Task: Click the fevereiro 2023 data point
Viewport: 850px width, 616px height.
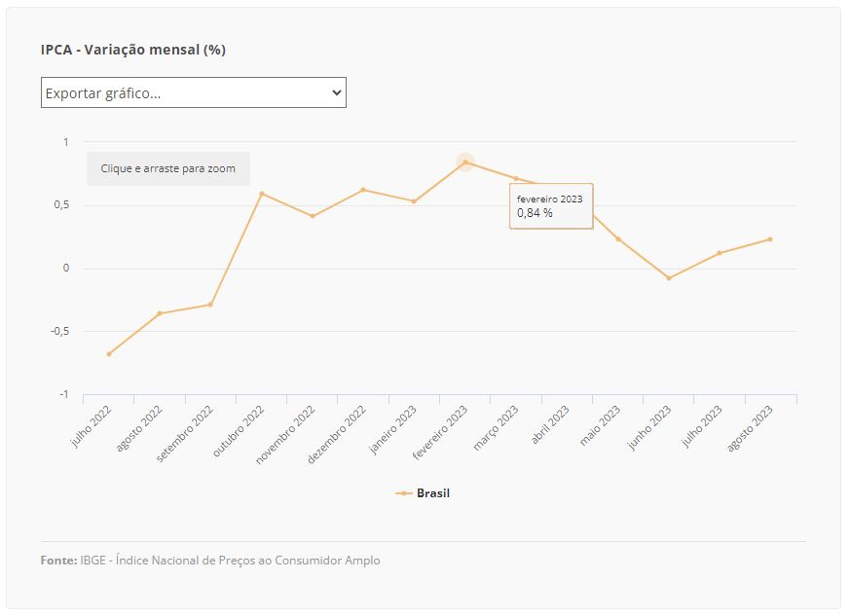Action: pyautogui.click(x=465, y=162)
